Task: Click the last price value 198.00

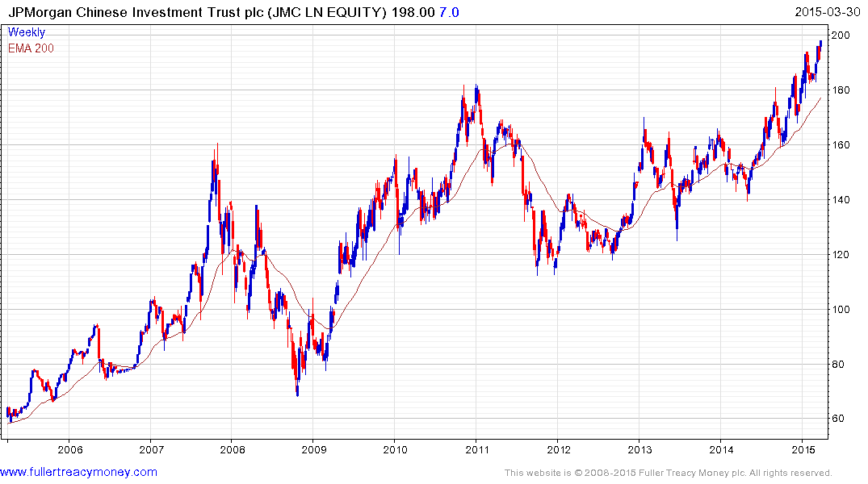Action: (413, 12)
